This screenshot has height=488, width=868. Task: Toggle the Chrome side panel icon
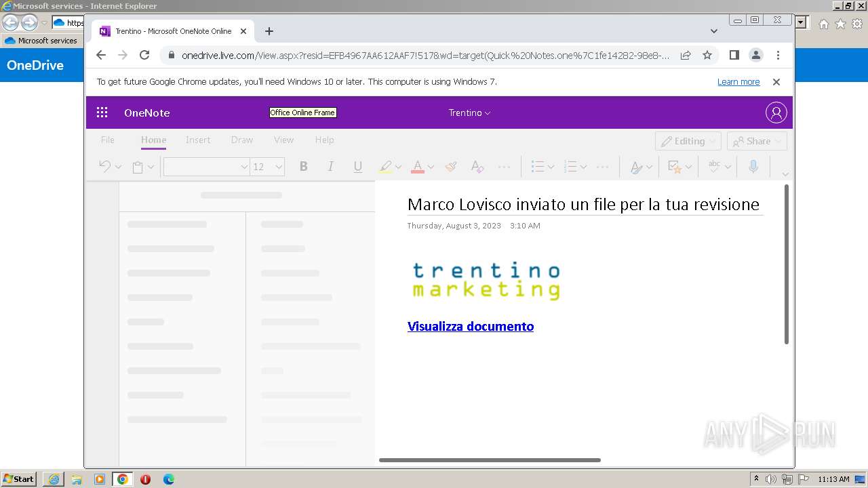click(x=734, y=55)
